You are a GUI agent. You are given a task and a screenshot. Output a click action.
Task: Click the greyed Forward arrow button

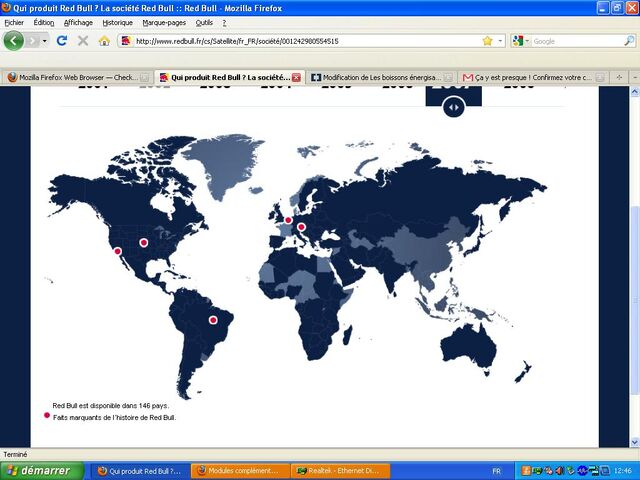pyautogui.click(x=33, y=41)
